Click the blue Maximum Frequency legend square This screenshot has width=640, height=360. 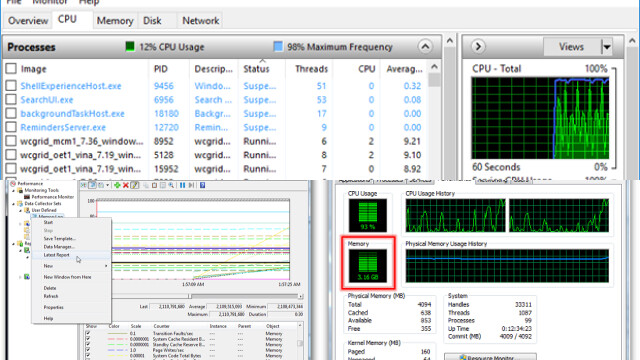tap(278, 47)
